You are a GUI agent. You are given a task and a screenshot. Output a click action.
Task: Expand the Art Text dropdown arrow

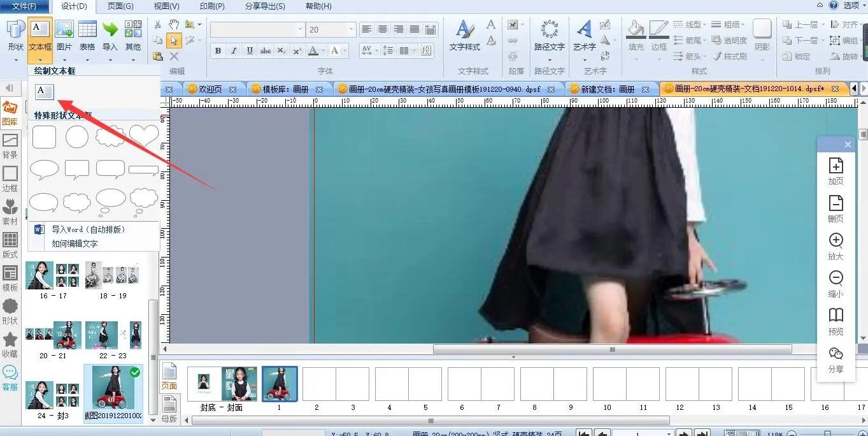click(x=585, y=60)
